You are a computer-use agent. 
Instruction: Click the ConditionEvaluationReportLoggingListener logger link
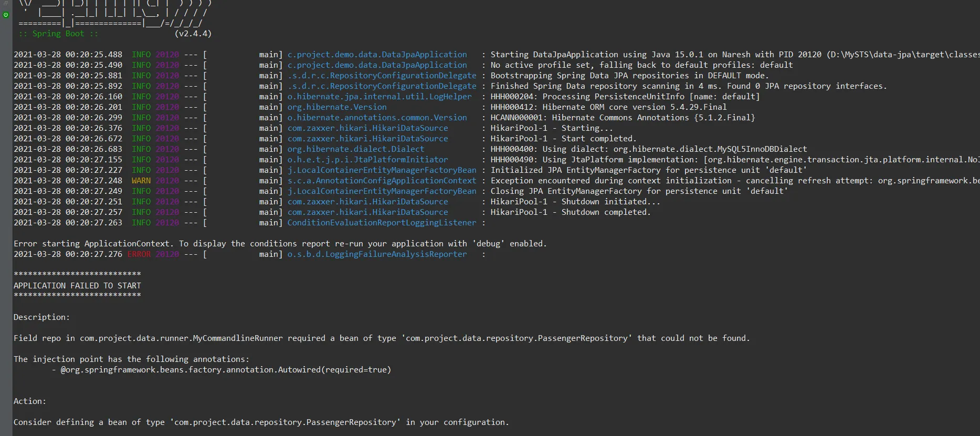pyautogui.click(x=382, y=223)
